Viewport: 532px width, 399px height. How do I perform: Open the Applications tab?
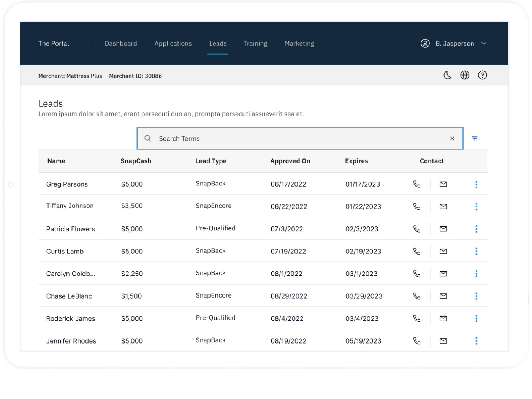(173, 43)
